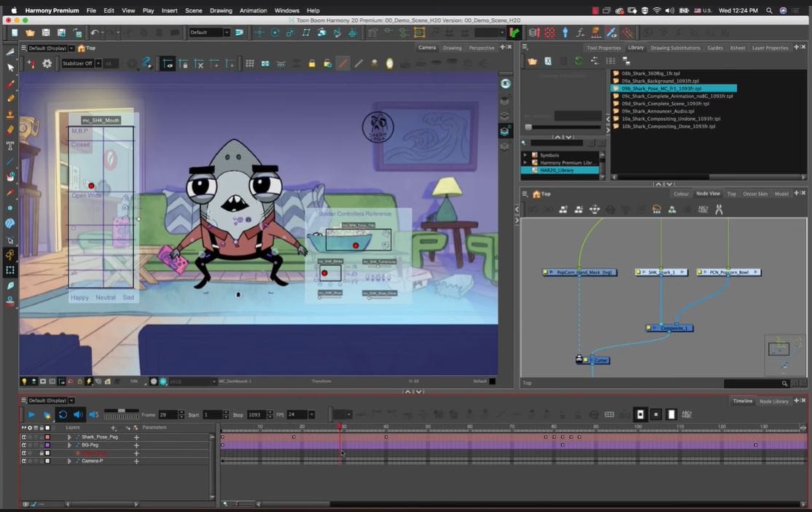Click the Frame number input field

(x=168, y=414)
